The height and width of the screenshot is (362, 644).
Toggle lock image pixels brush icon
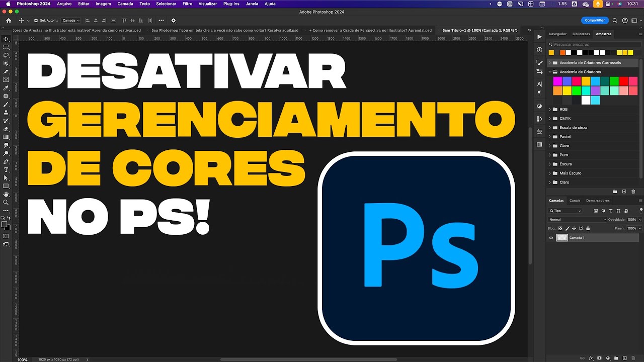(567, 228)
